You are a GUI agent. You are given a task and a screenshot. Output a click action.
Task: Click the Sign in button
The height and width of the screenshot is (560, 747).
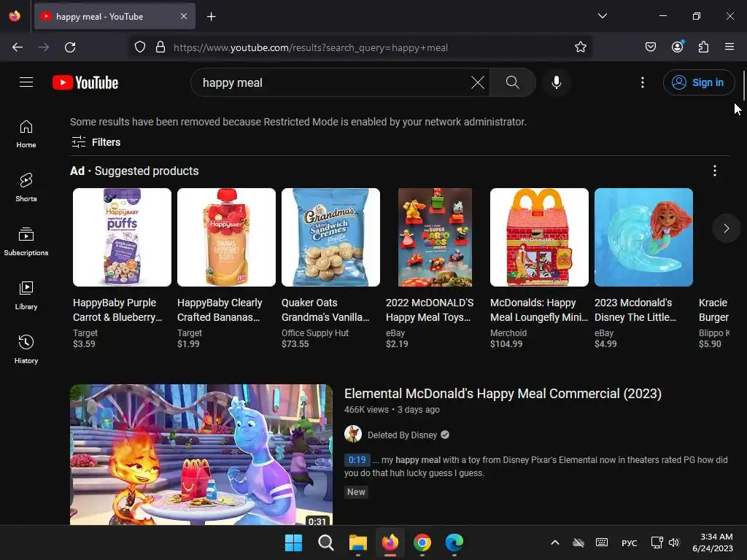[x=698, y=82]
